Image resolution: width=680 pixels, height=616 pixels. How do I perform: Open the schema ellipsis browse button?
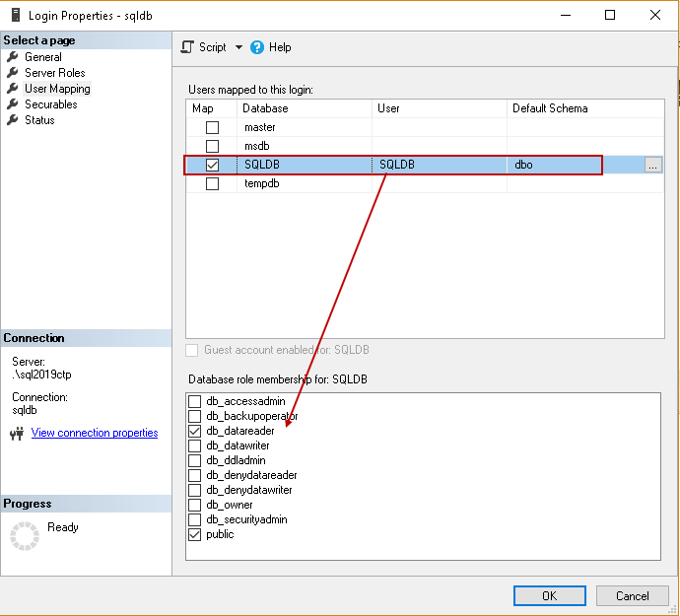tap(652, 165)
